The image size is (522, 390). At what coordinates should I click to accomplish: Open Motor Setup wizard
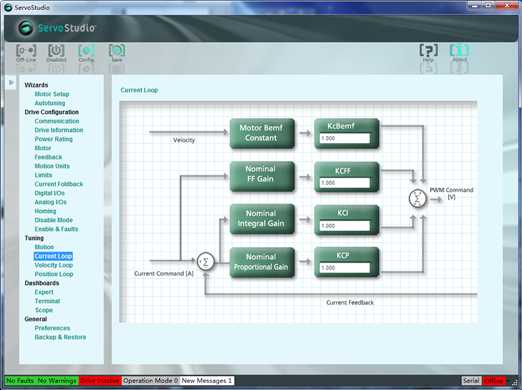[x=52, y=94]
